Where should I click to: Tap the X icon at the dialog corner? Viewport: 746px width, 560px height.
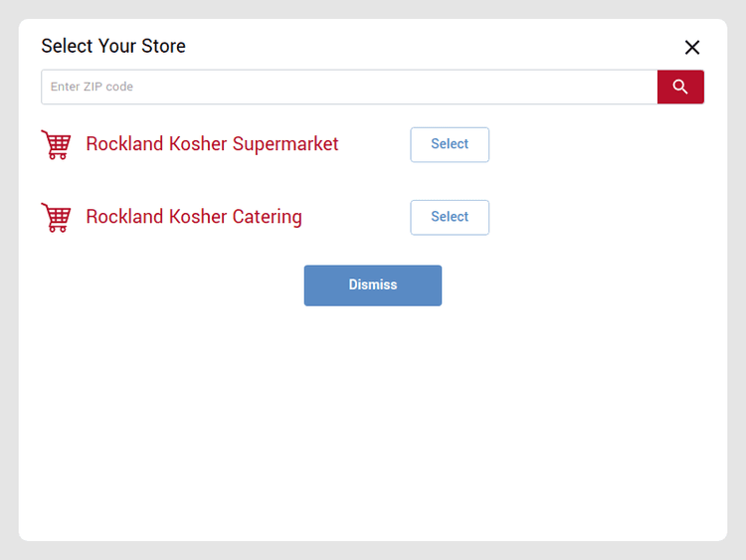[x=692, y=47]
